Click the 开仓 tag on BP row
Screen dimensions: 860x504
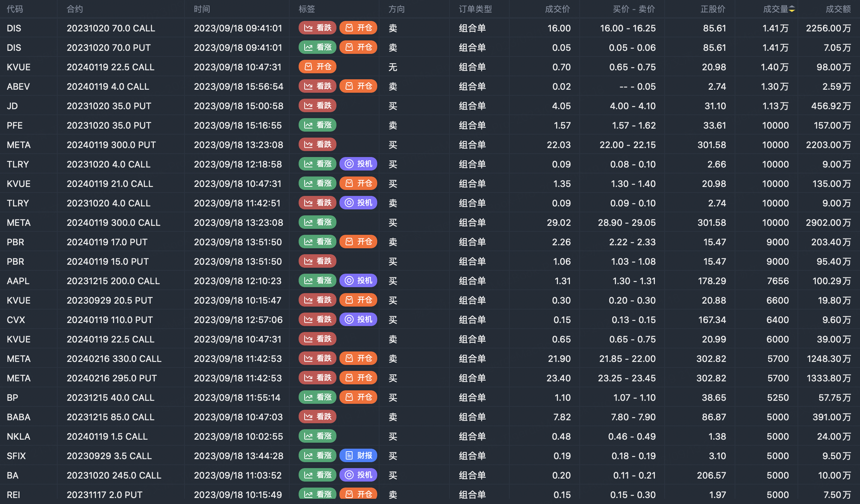tap(358, 397)
